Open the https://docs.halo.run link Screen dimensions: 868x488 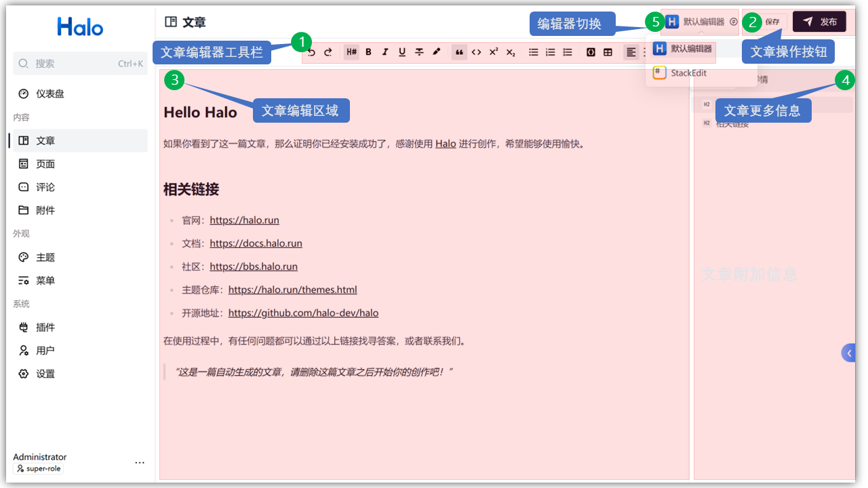click(x=256, y=243)
